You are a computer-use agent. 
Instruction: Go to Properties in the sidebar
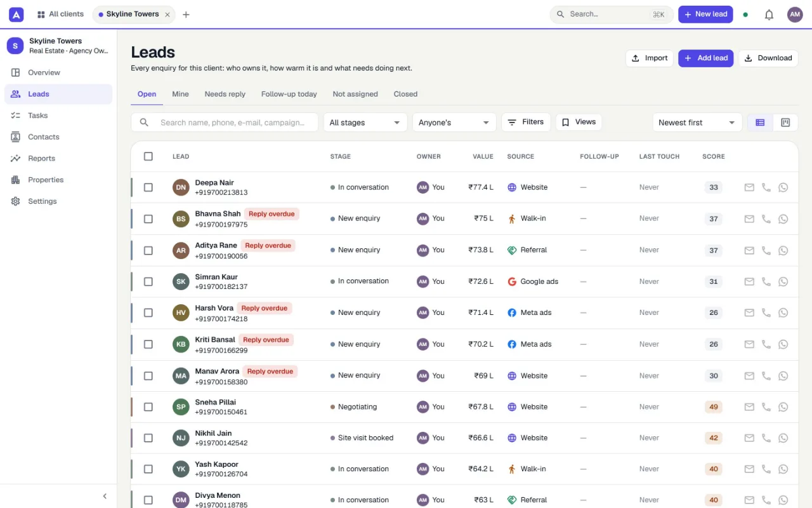[x=58, y=180]
